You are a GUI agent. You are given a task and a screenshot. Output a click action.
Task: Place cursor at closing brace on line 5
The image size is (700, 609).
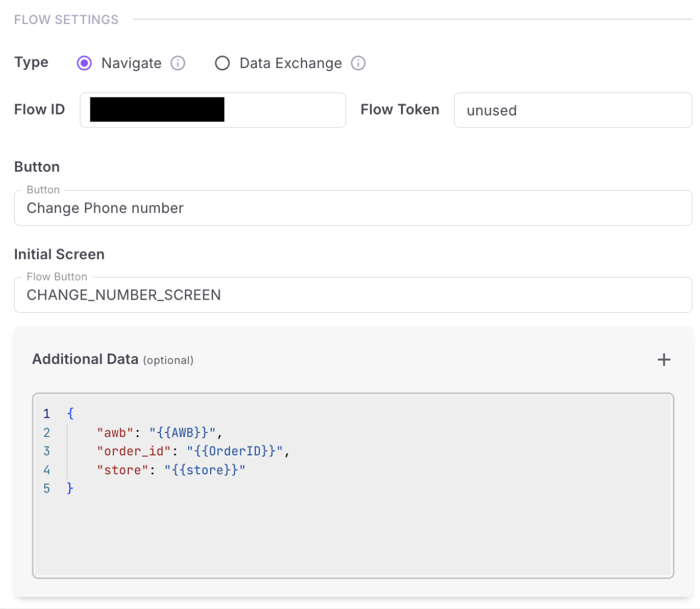click(x=70, y=489)
